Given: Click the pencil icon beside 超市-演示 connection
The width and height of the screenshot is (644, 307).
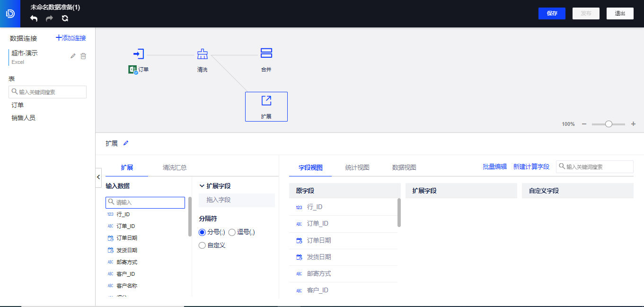Looking at the screenshot, I should [72, 56].
